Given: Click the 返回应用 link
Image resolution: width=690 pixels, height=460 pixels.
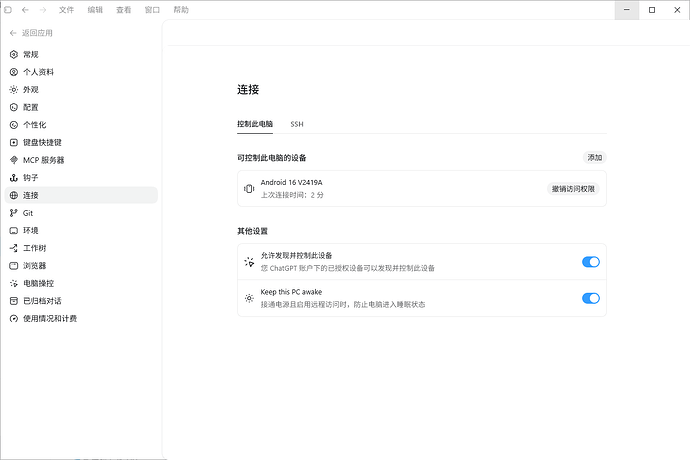Looking at the screenshot, I should coord(37,33).
